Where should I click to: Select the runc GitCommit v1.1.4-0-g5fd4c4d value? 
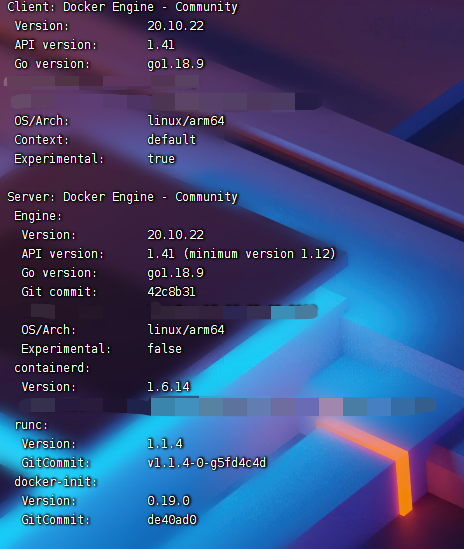tap(207, 463)
